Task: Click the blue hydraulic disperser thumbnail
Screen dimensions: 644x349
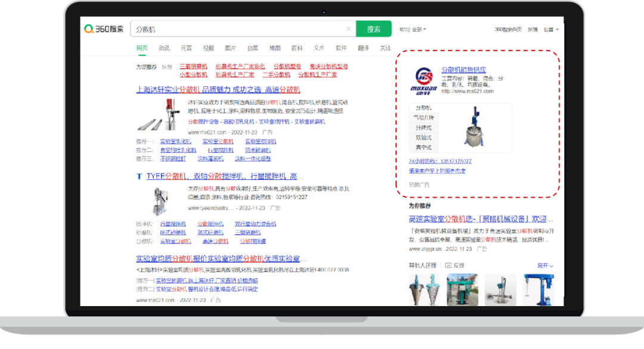Action: pyautogui.click(x=538, y=290)
